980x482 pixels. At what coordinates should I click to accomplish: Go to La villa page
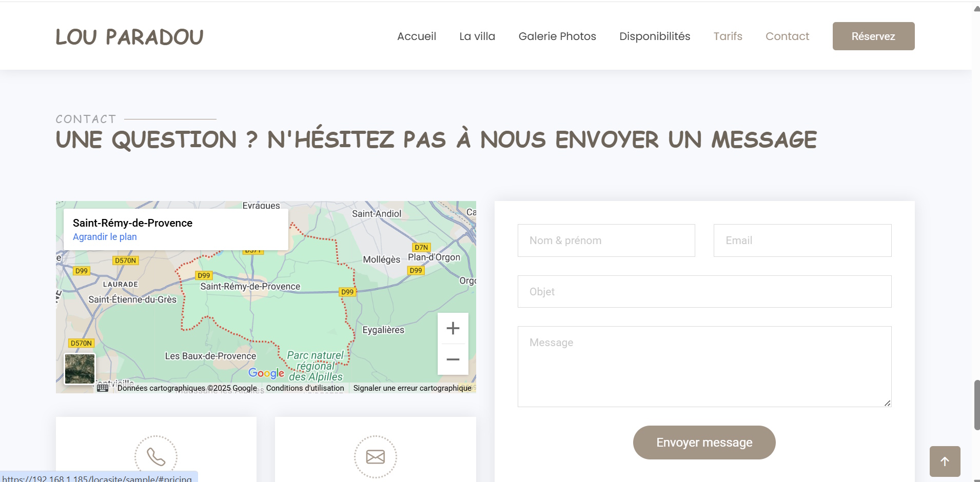(x=477, y=36)
